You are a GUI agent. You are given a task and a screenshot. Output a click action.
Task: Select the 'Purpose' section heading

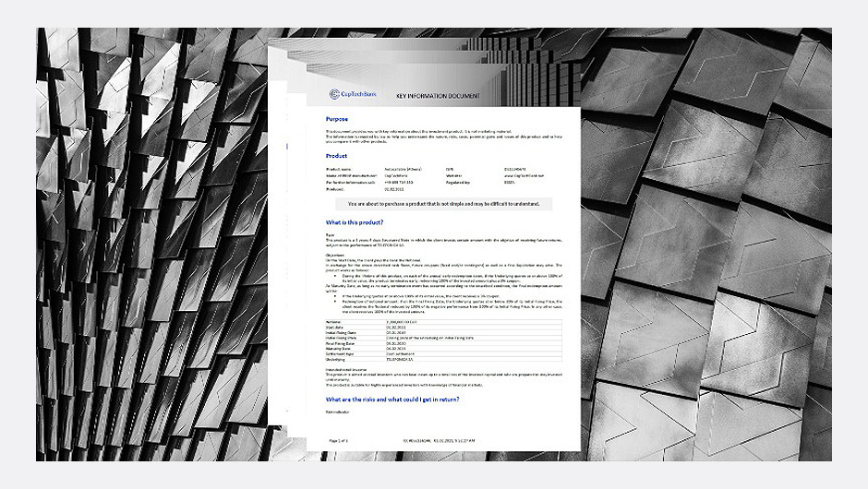pyautogui.click(x=336, y=119)
